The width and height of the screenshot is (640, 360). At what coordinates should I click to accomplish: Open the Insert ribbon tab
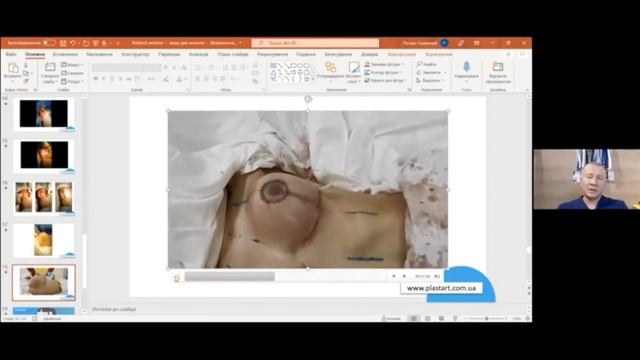65,54
